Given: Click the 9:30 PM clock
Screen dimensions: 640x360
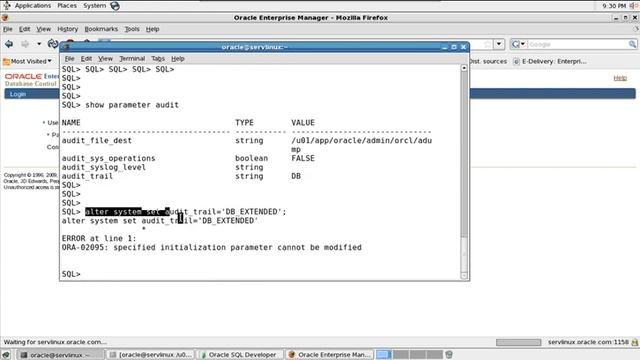Looking at the screenshot, I should [x=614, y=6].
